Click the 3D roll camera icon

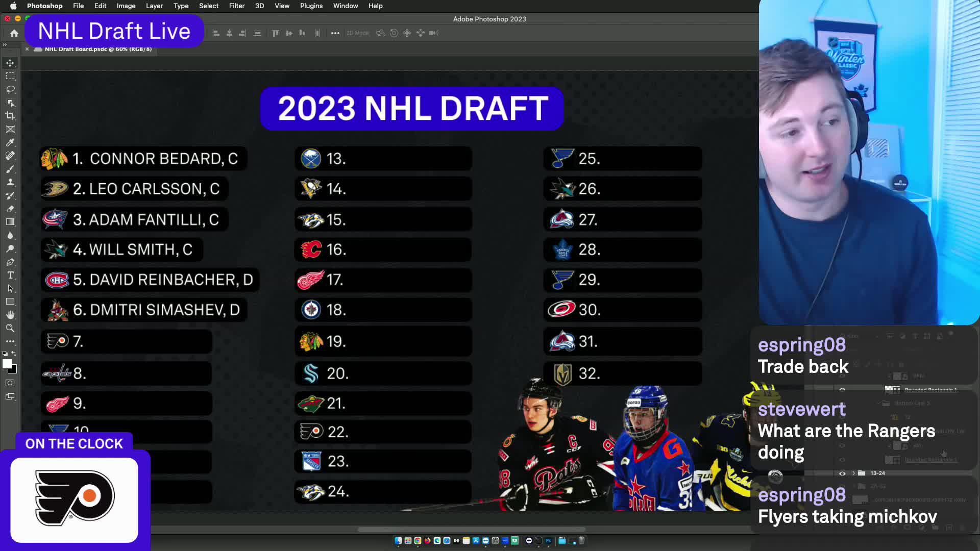394,33
